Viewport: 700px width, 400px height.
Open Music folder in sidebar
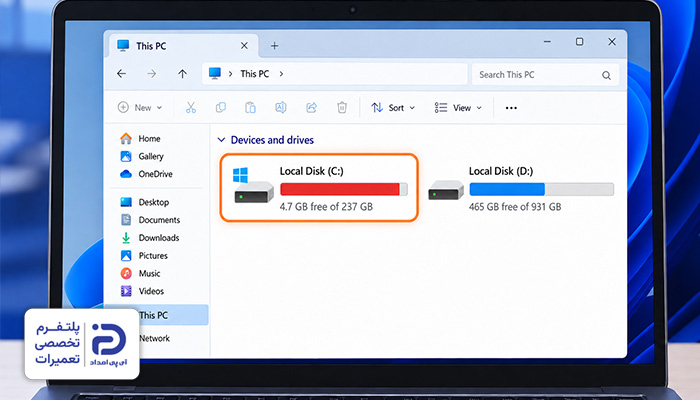pyautogui.click(x=140, y=273)
